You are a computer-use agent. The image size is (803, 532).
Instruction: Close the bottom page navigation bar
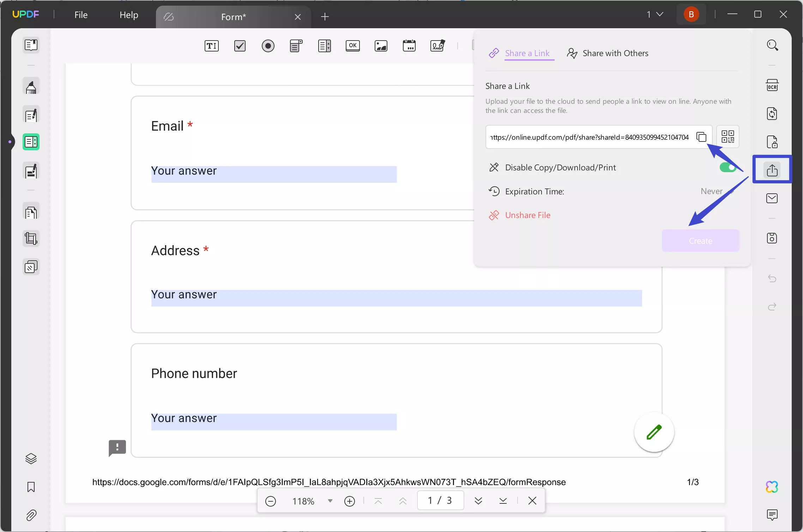[532, 501]
